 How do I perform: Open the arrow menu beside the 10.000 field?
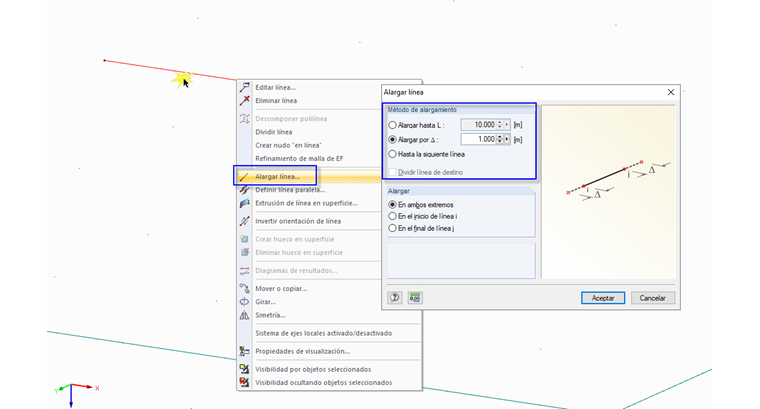coord(507,125)
